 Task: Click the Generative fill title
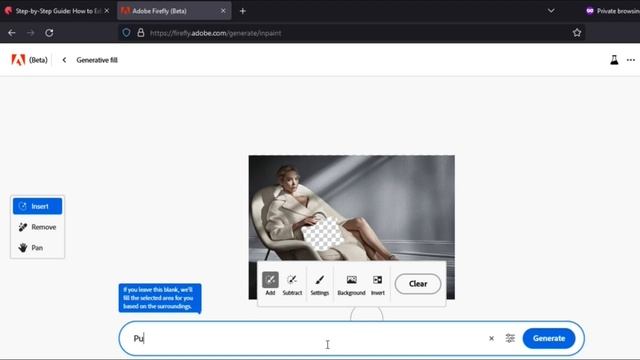[x=97, y=60]
